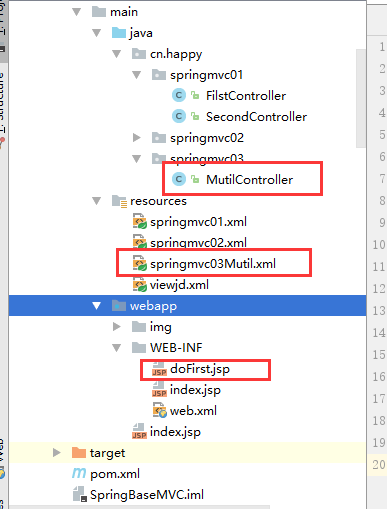387x509 pixels.
Task: Open SpringBaseMVC.iml file
Action: 147,495
